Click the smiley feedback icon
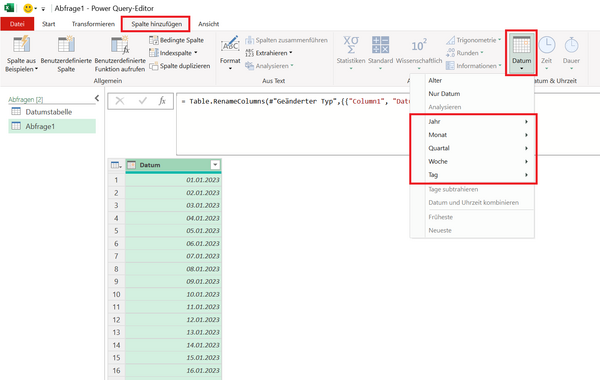The width and height of the screenshot is (600, 380). (x=28, y=8)
